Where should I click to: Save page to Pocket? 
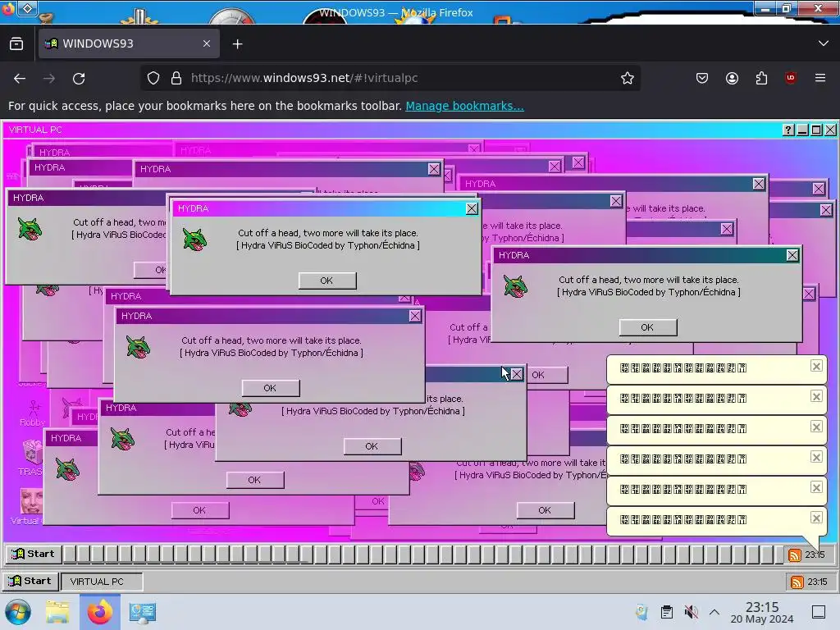click(702, 78)
